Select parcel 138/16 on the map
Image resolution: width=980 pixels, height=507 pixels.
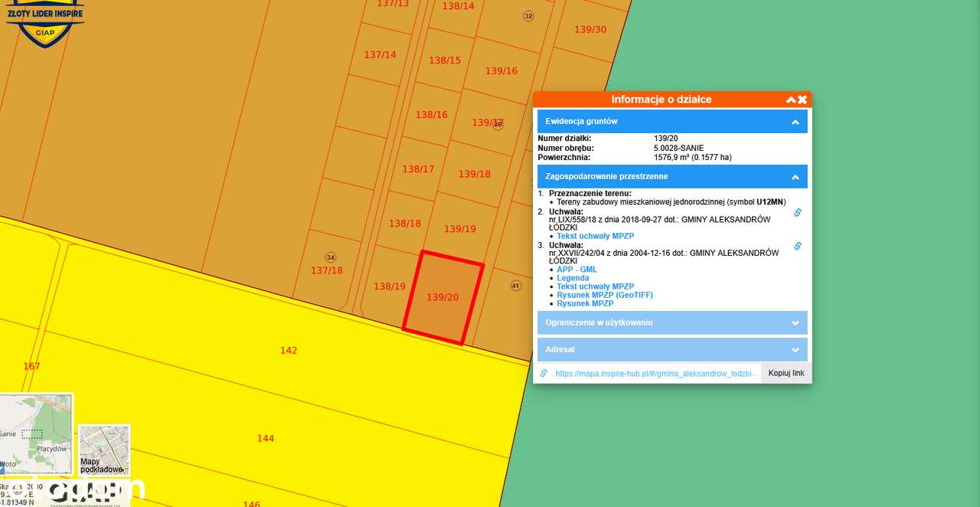coord(431,115)
